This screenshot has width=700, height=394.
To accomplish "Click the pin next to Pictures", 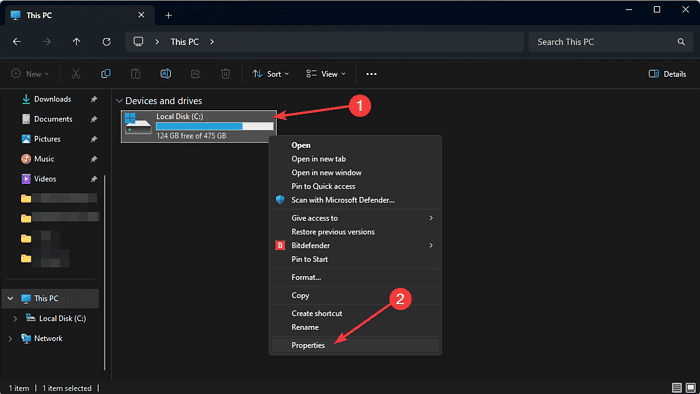I will tap(94, 139).
